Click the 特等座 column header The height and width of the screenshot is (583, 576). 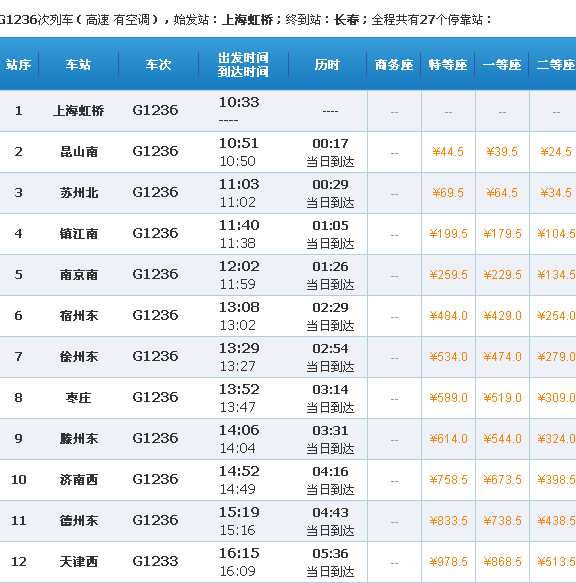[448, 65]
